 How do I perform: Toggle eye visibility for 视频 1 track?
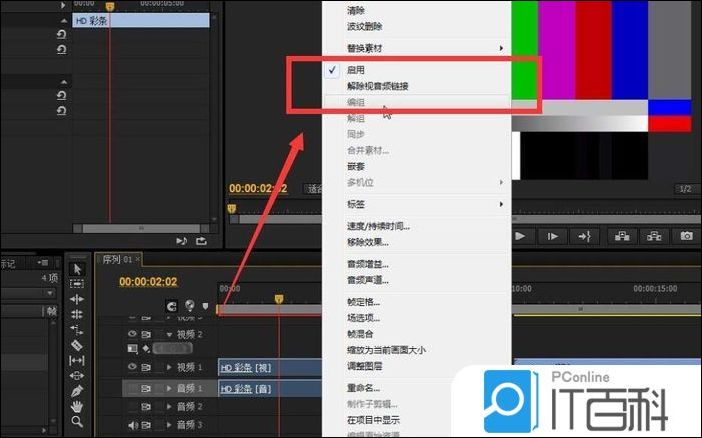pos(132,367)
